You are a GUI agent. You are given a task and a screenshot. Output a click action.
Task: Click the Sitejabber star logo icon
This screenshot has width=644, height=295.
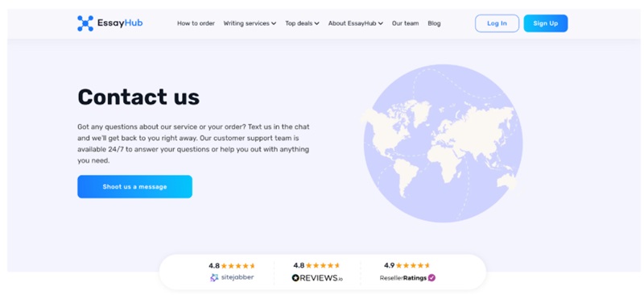pos(214,278)
